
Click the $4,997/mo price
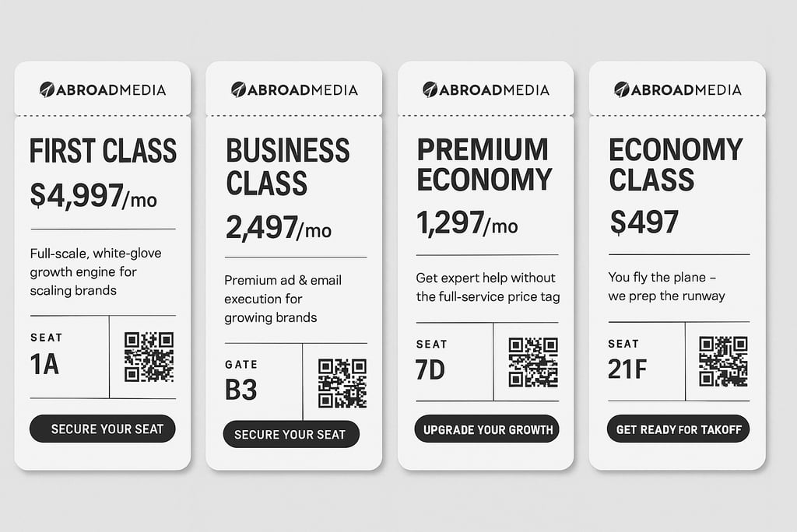point(93,196)
